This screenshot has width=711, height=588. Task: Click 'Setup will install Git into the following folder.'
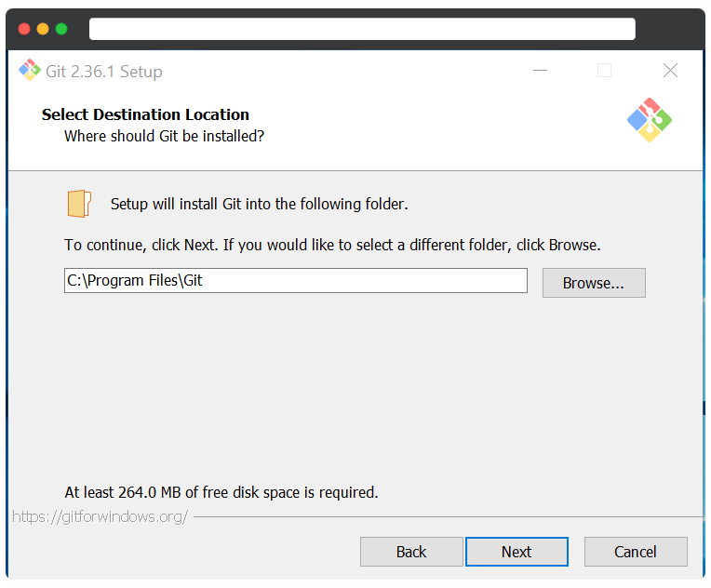point(260,204)
